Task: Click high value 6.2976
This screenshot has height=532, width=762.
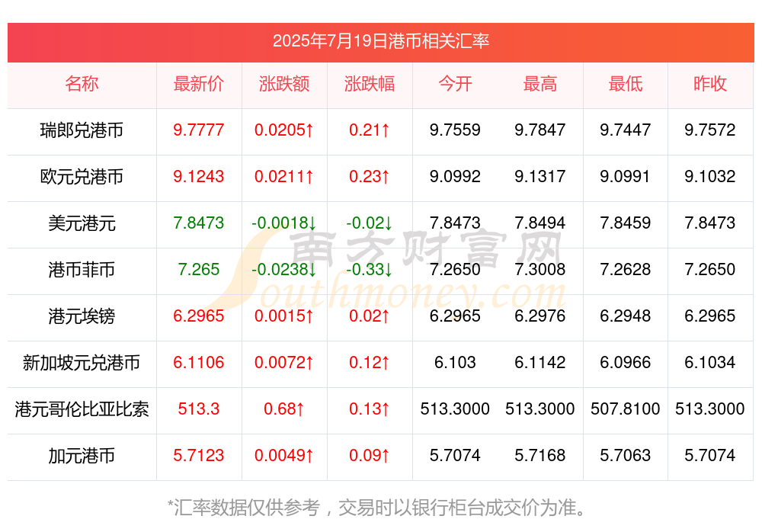Action: pyautogui.click(x=540, y=316)
